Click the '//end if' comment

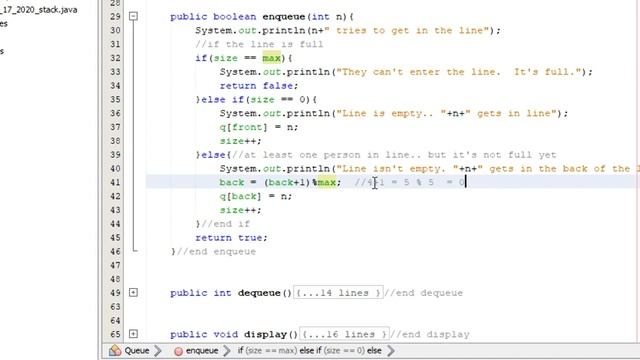(225, 224)
